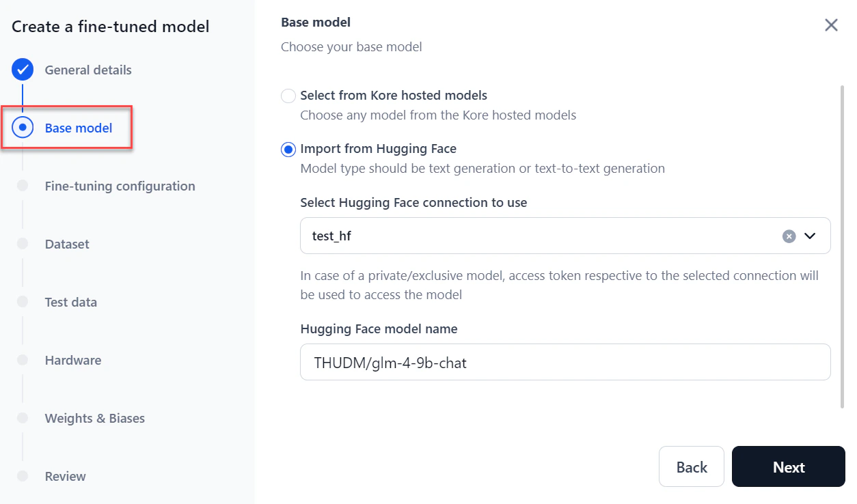Switch to the Hardware step

click(72, 360)
